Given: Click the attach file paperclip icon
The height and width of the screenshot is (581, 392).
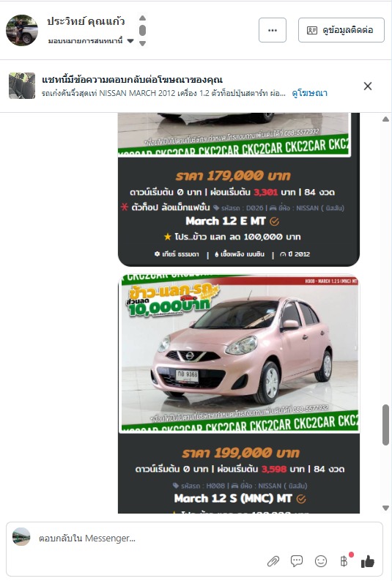Looking at the screenshot, I should tap(273, 561).
